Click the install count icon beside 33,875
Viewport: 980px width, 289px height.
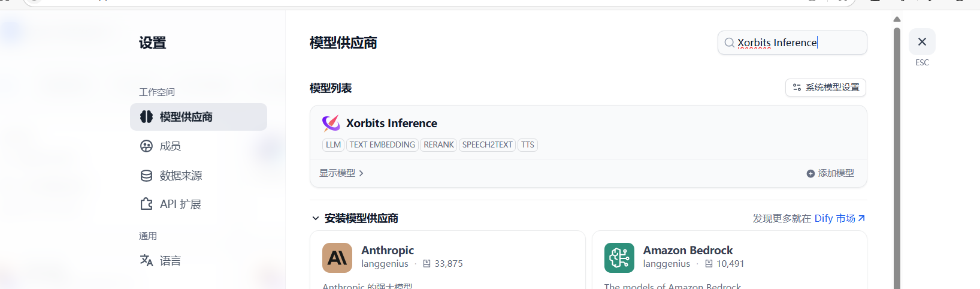click(427, 264)
